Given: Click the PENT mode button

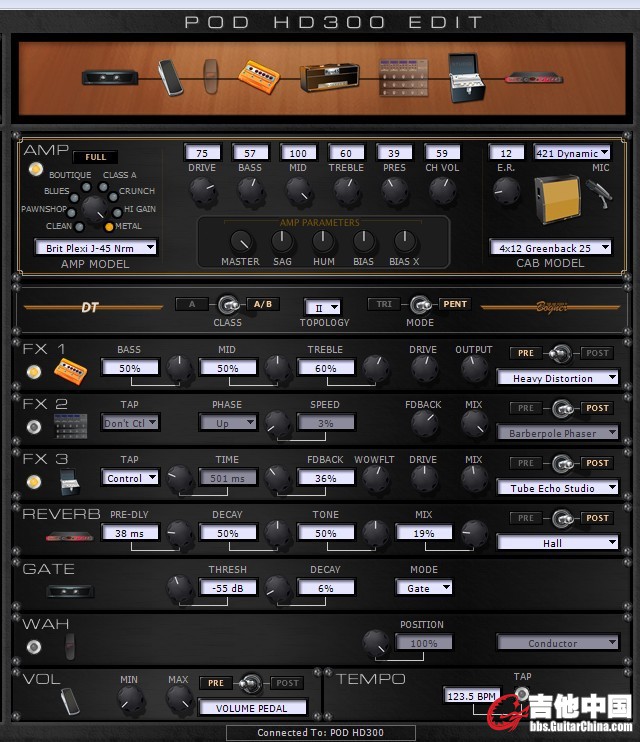Looking at the screenshot, I should 455,304.
